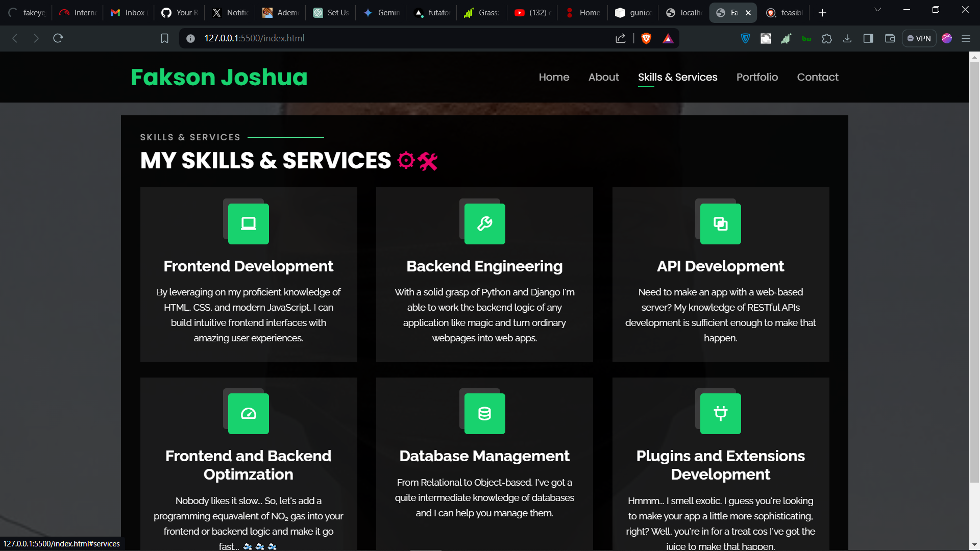Click the address bar URL field

403,38
